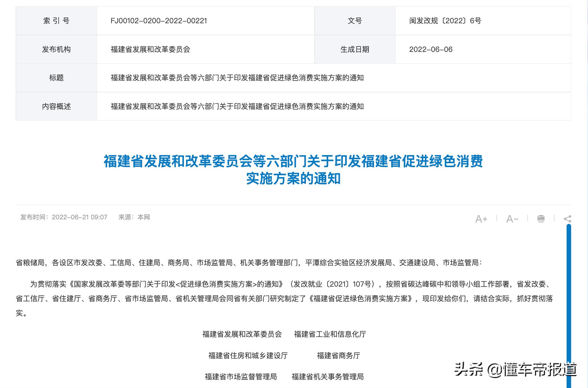Image resolution: width=588 pixels, height=388 pixels.
Task: Click the source label 来源：本网
Action: 134,217
